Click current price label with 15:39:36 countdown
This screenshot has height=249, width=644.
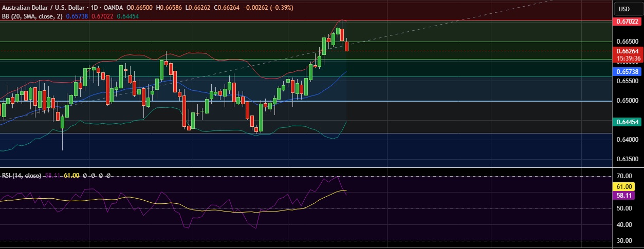click(626, 54)
